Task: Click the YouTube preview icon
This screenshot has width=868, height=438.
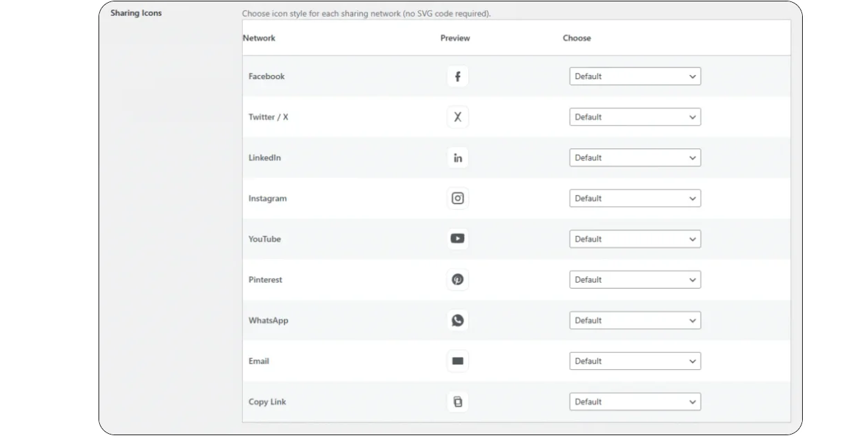Action: pos(457,239)
